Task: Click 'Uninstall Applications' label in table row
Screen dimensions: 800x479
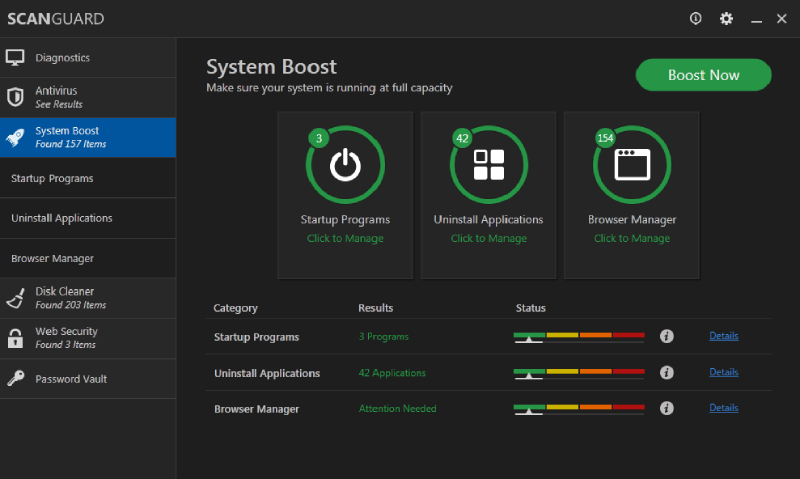Action: coord(267,373)
